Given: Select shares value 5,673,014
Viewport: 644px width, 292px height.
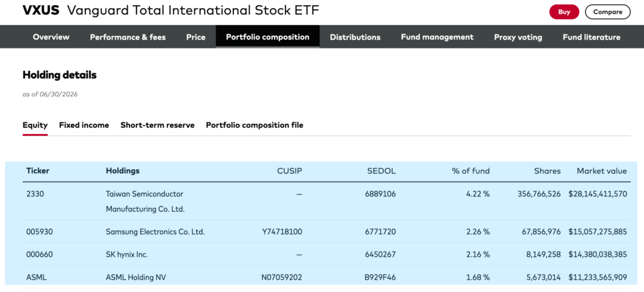Looking at the screenshot, I should click(x=543, y=278).
